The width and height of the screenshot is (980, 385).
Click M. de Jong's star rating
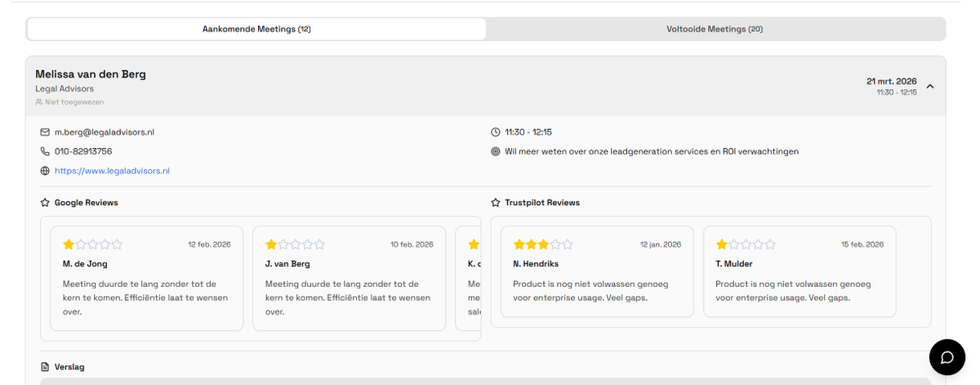pos(92,244)
